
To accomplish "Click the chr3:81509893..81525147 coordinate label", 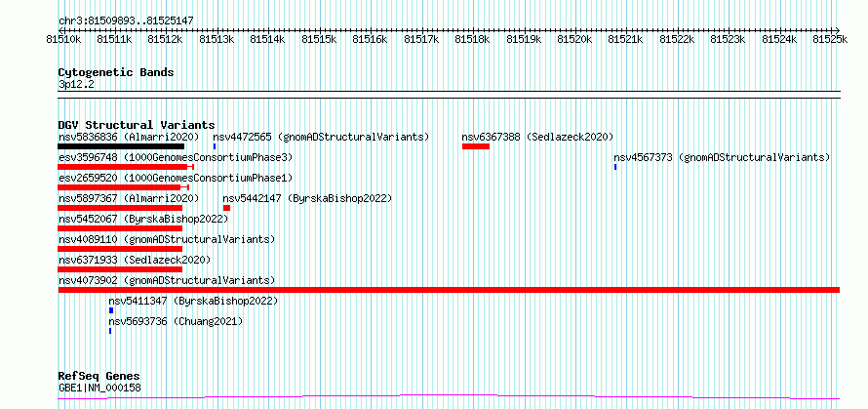I will tap(126, 21).
